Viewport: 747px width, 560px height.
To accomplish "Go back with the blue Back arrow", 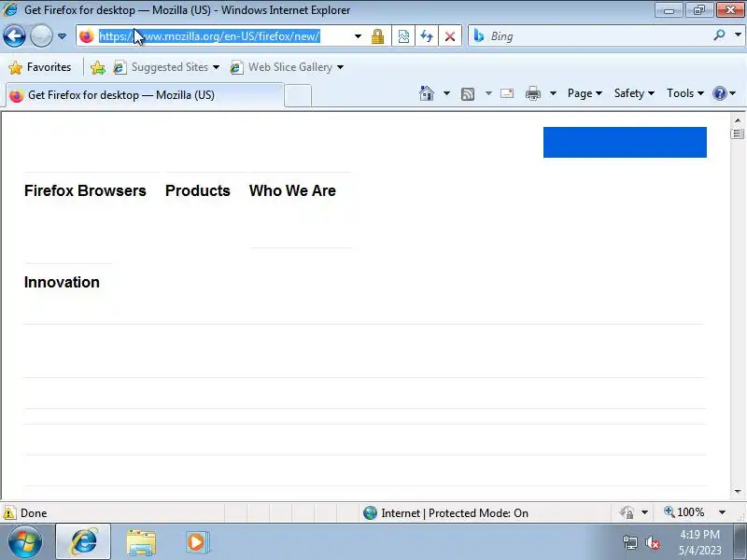I will 14,36.
